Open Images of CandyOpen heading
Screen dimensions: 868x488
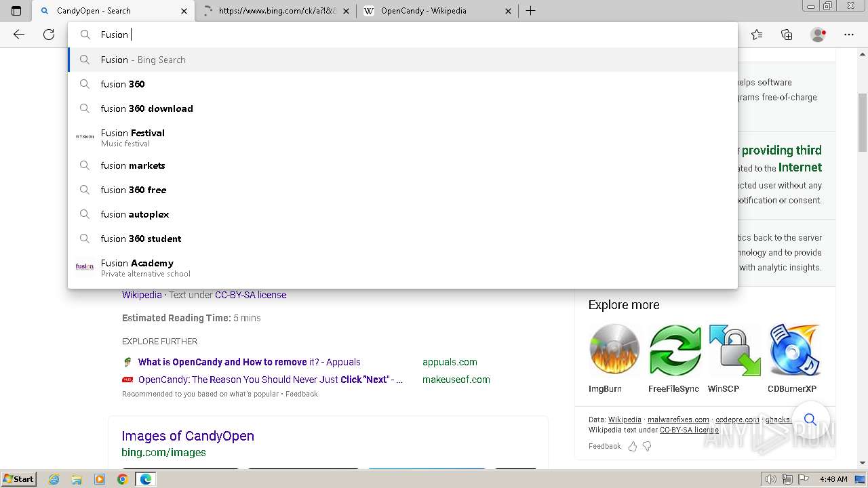pyautogui.click(x=188, y=436)
